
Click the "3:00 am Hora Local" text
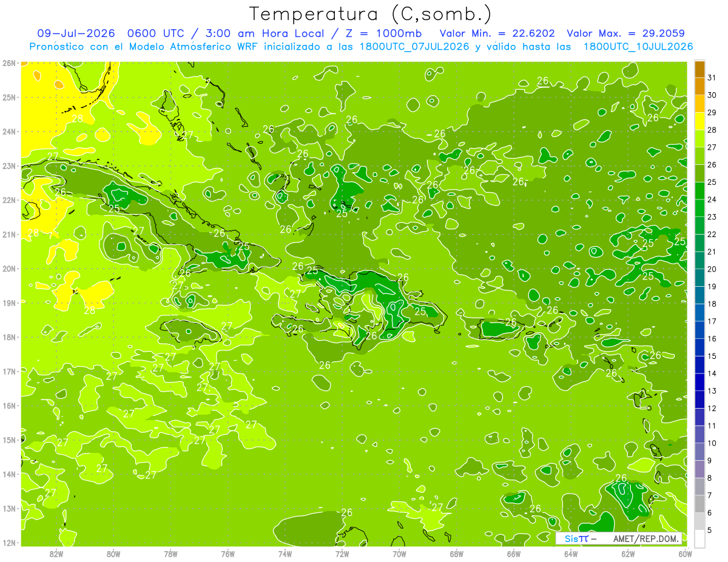(x=264, y=33)
